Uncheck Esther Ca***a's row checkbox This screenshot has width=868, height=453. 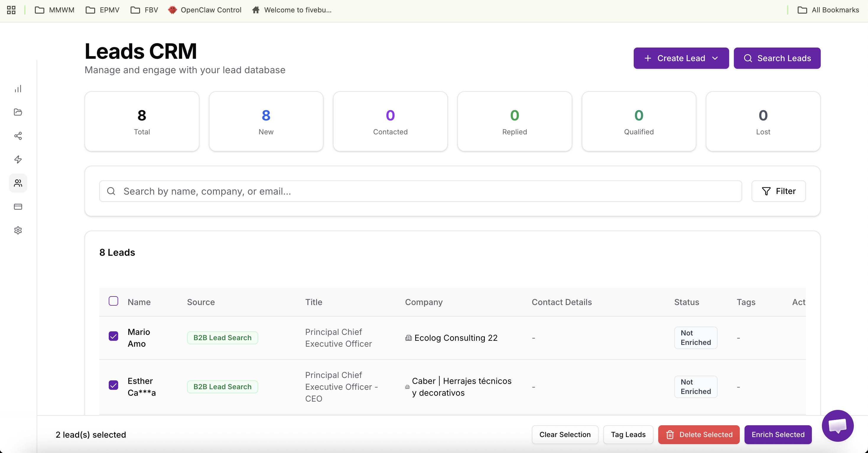[x=113, y=385]
